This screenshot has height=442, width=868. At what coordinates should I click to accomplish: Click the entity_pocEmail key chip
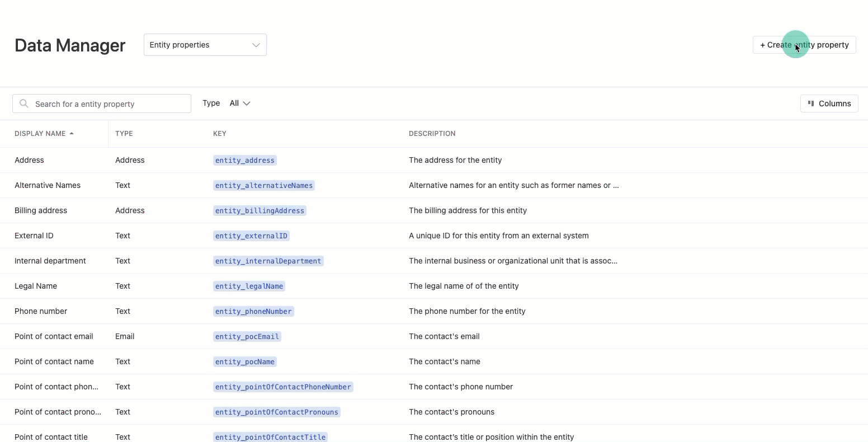247,336
